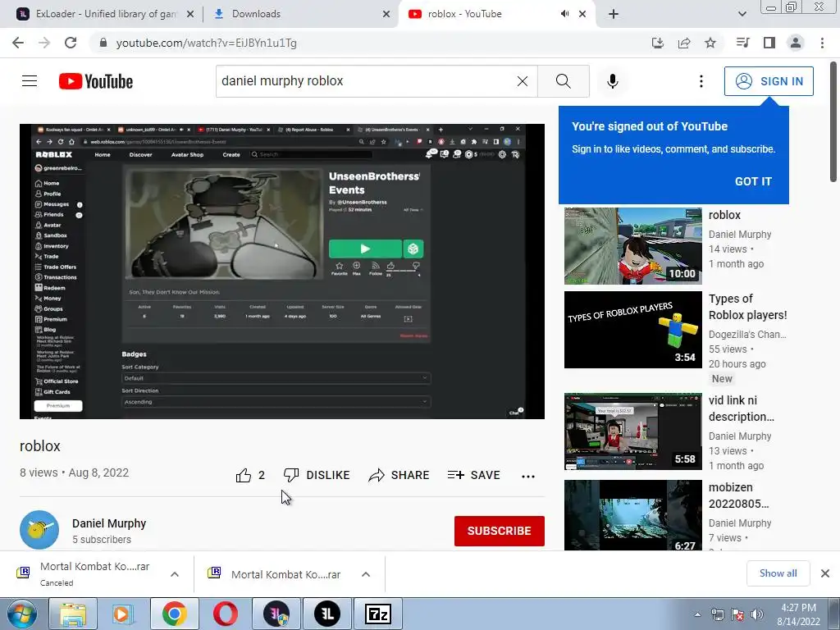Share this page from the address bar
The height and width of the screenshot is (630, 840).
coord(684,43)
